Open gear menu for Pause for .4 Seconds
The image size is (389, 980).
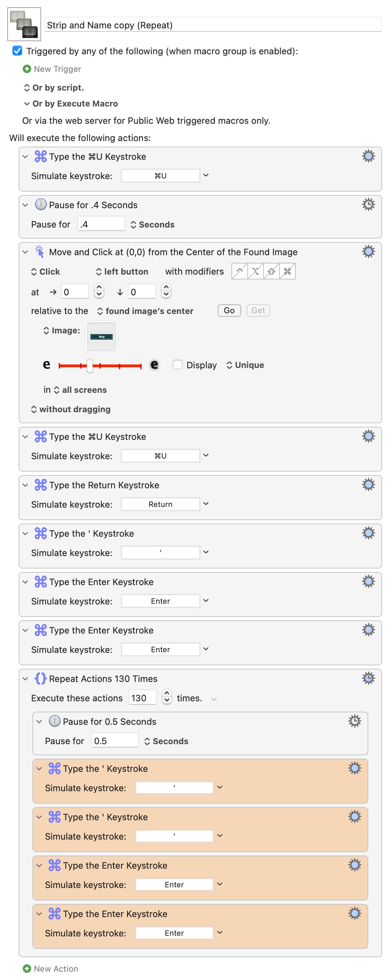[x=368, y=205]
